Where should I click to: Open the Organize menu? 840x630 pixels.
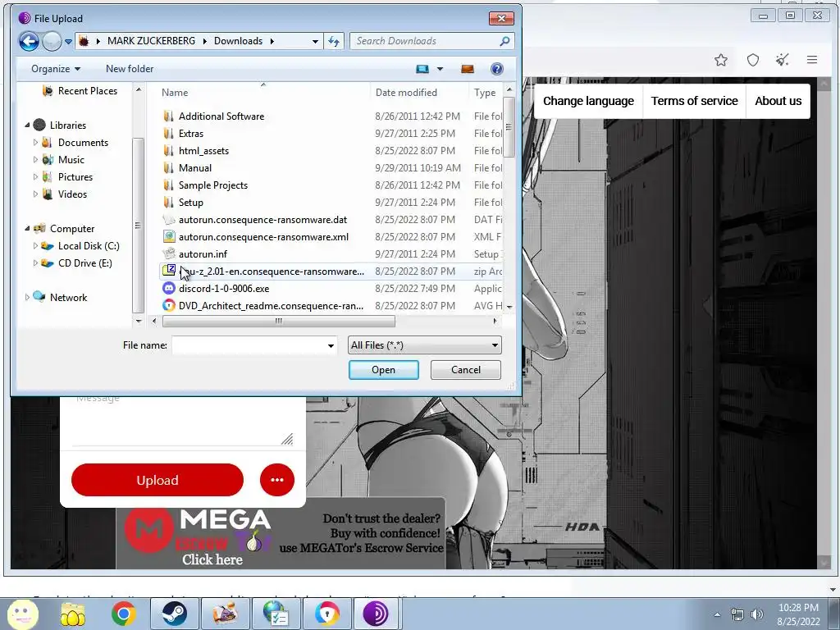56,69
